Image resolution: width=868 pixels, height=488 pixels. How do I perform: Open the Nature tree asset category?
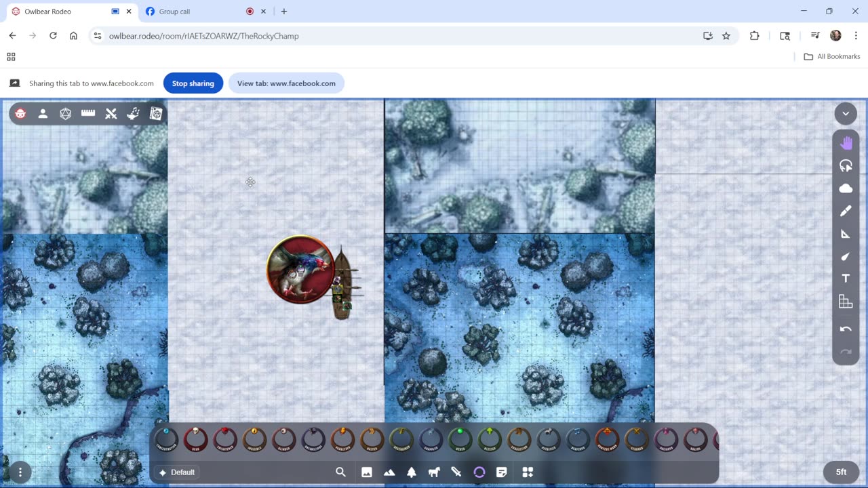412,472
